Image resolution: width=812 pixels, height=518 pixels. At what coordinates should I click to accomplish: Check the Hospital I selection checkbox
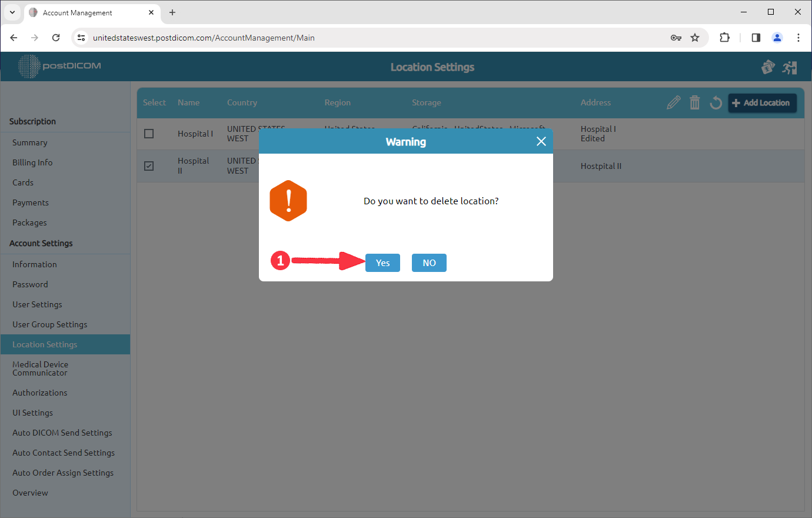(149, 134)
